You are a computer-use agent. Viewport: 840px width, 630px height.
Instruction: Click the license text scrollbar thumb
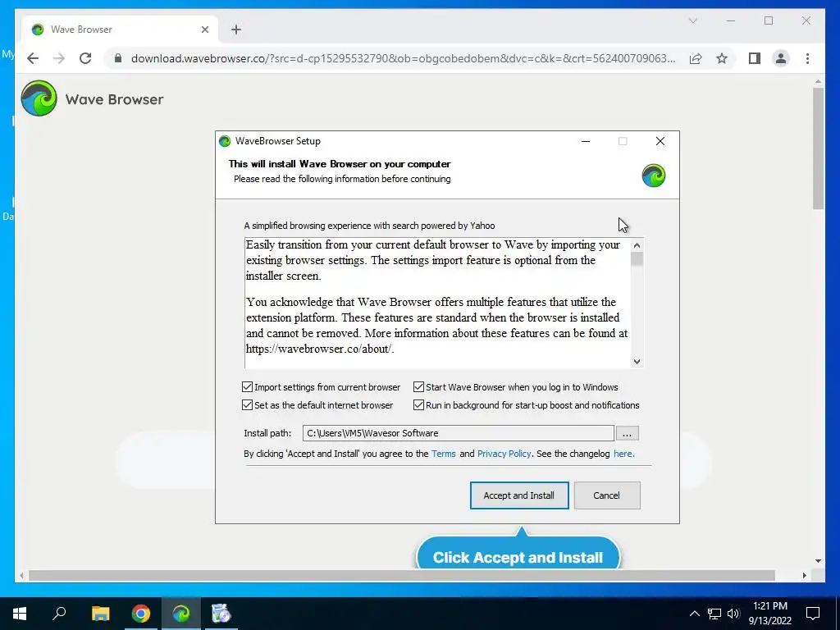pos(637,259)
